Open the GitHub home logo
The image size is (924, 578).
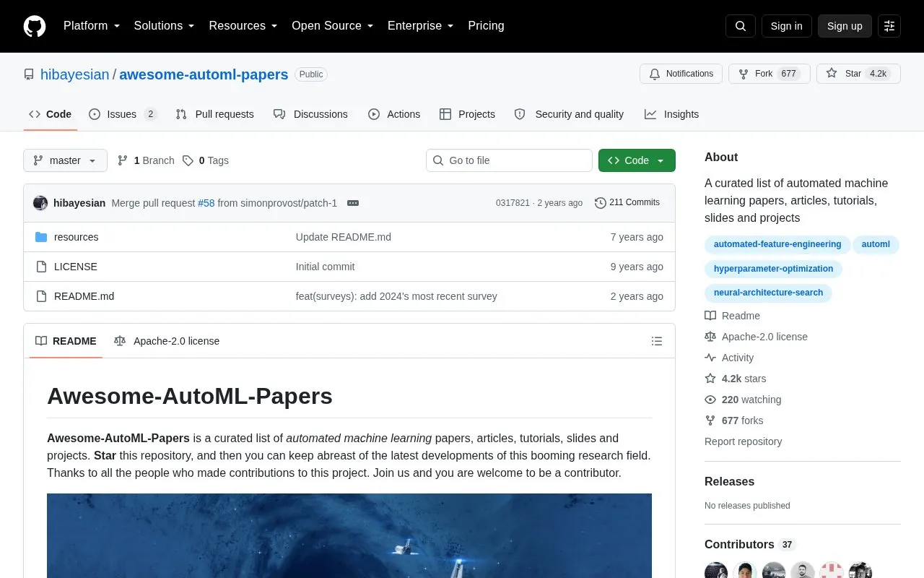[x=35, y=26]
